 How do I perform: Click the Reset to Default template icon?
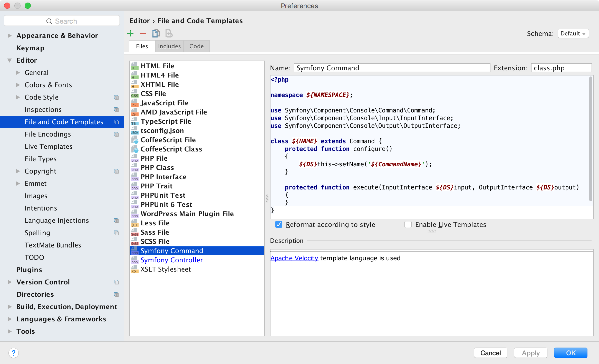(x=169, y=33)
